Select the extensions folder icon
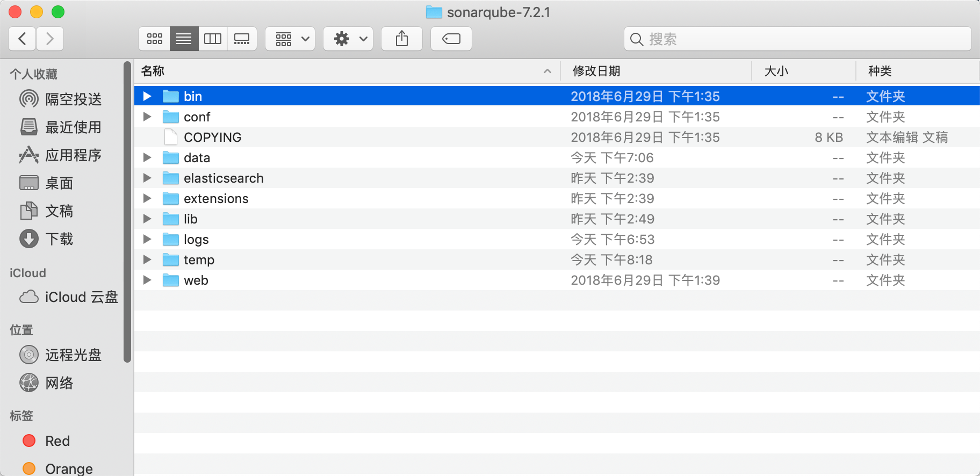This screenshot has height=476, width=980. pos(171,198)
